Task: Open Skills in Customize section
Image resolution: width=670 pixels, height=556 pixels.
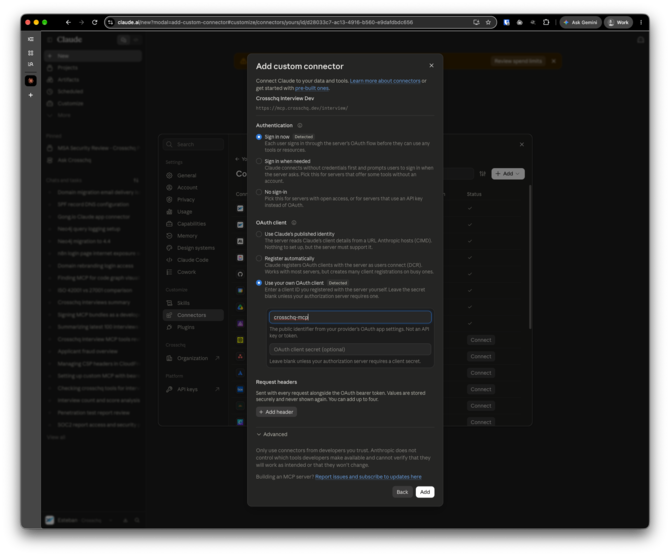Action: pos(183,303)
